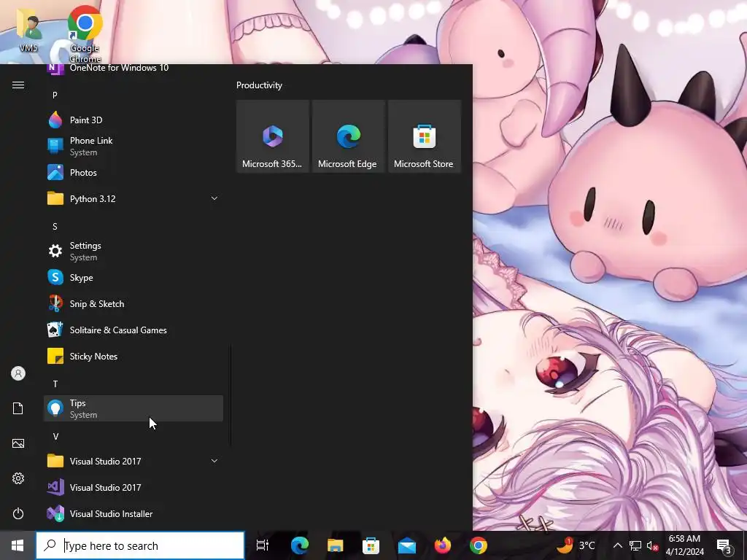Open Mail from the taskbar

(x=407, y=545)
